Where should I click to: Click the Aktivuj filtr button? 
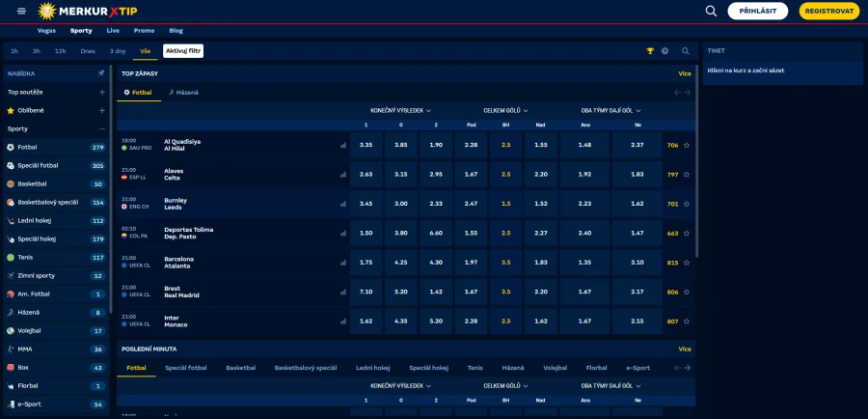(183, 51)
